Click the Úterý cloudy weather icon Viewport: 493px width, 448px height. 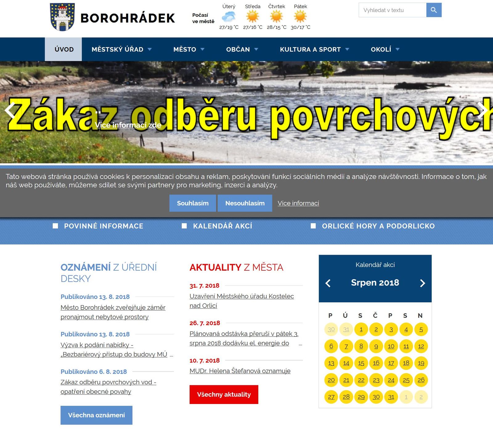(229, 17)
